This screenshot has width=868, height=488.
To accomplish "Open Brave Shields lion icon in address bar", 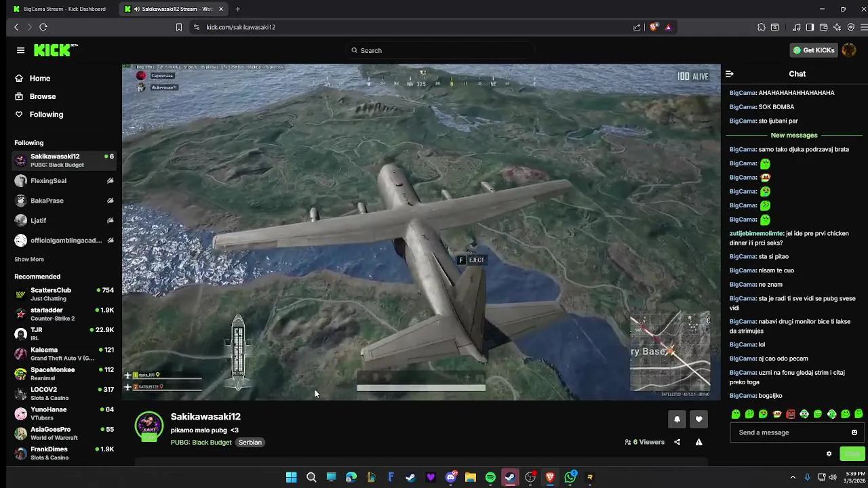I will pos(654,27).
